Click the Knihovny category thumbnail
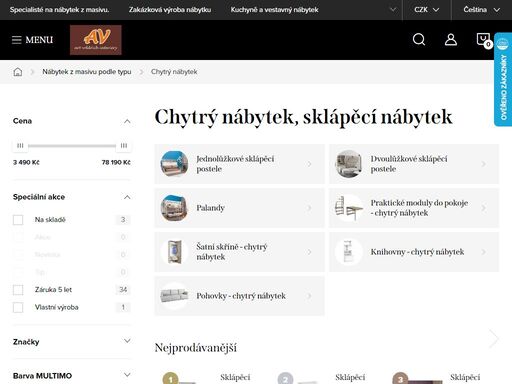 tap(348, 252)
